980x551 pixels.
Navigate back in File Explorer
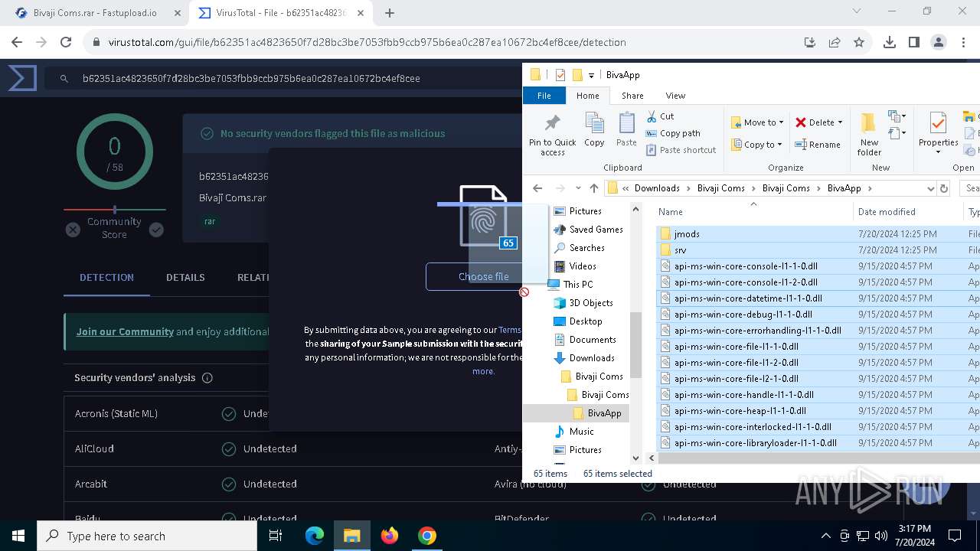(x=537, y=188)
